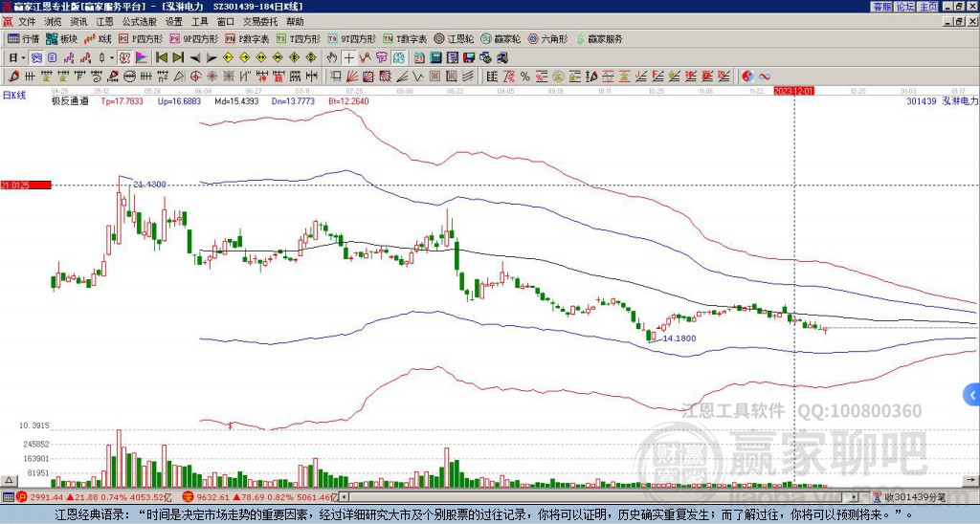Viewport: 980px width, 524px height.
Task: Click the blue infinity wave icon
Action: coord(765,76)
